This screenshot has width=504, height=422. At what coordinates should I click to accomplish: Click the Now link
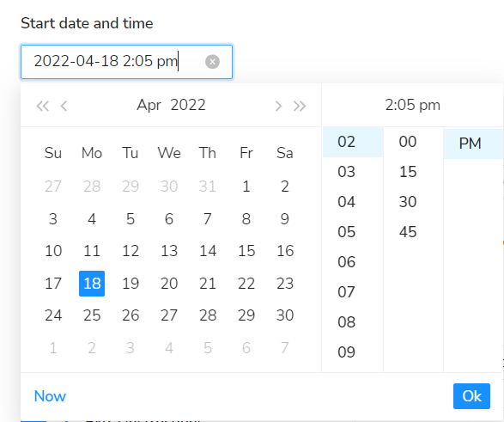tap(50, 396)
